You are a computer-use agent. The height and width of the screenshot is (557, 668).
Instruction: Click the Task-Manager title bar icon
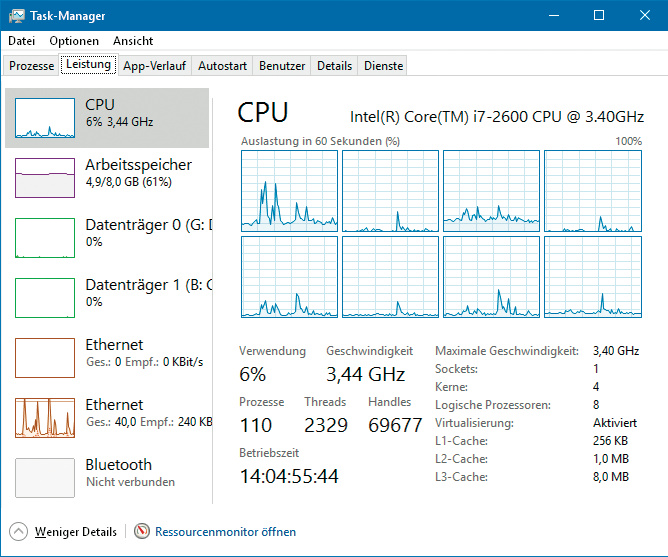click(x=17, y=16)
